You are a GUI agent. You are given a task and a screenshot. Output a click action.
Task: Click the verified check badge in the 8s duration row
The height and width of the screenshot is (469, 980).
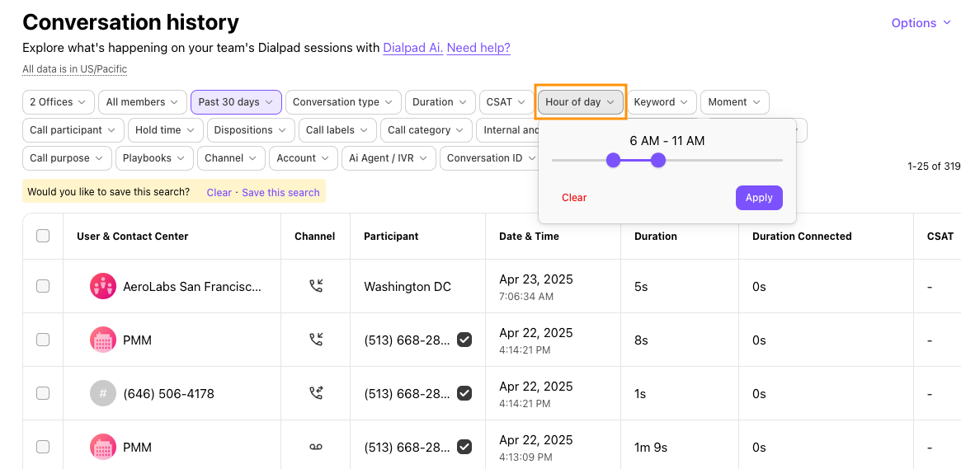[x=464, y=340]
